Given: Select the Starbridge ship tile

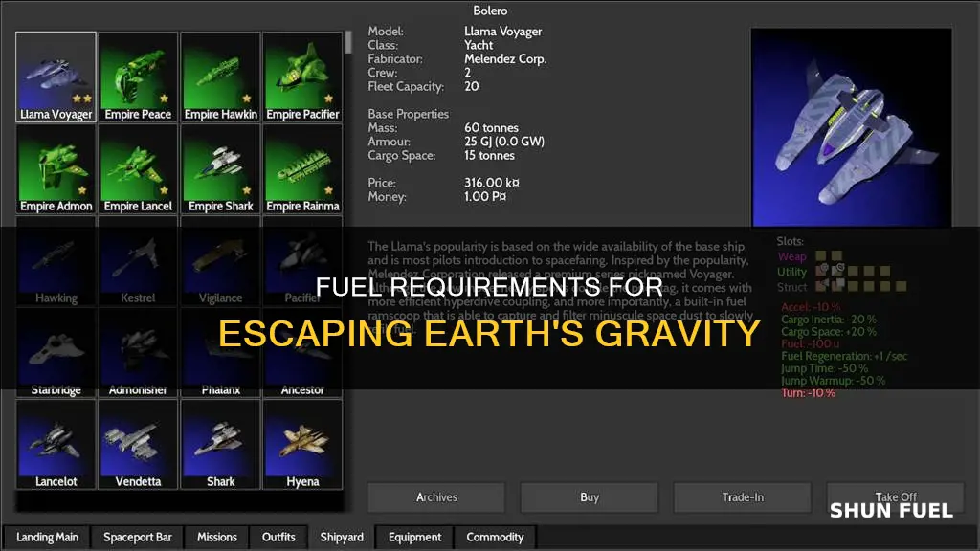Looking at the screenshot, I should pyautogui.click(x=56, y=352).
